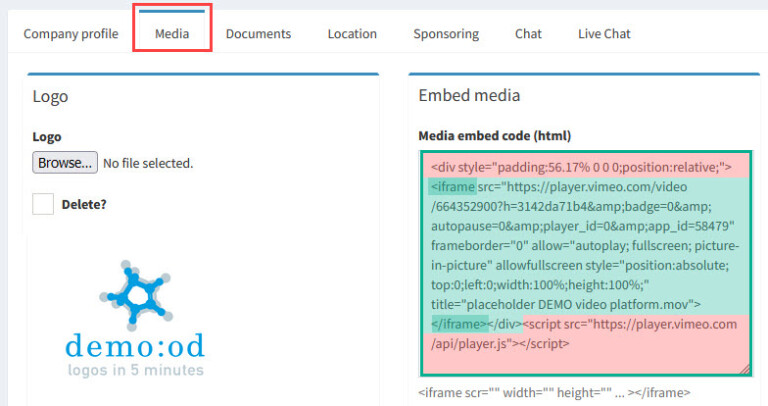Screen dimensions: 768x406
Task: Click the textarea resize handle corner
Action: click(x=745, y=369)
